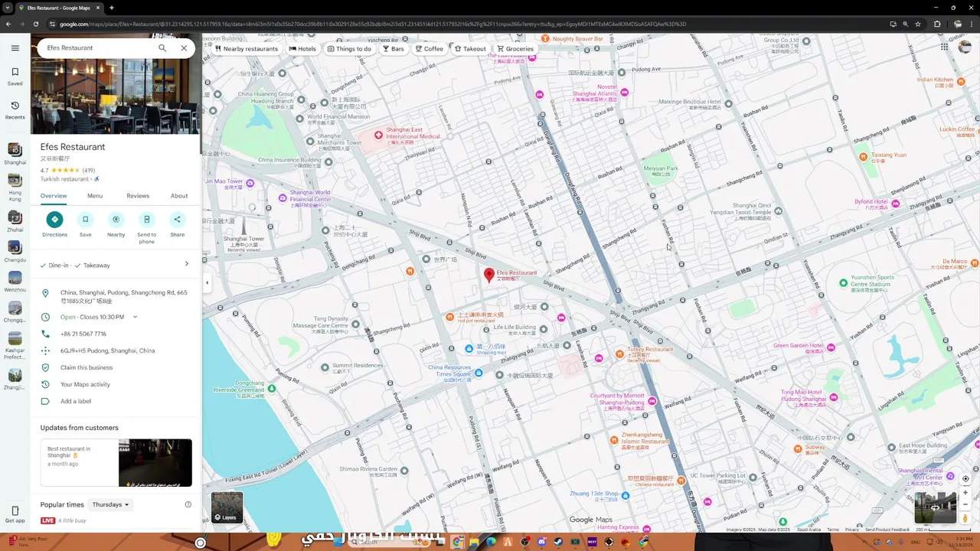The width and height of the screenshot is (980, 551).
Task: Open the Chrome extensions puzzle icon
Action: point(937,24)
